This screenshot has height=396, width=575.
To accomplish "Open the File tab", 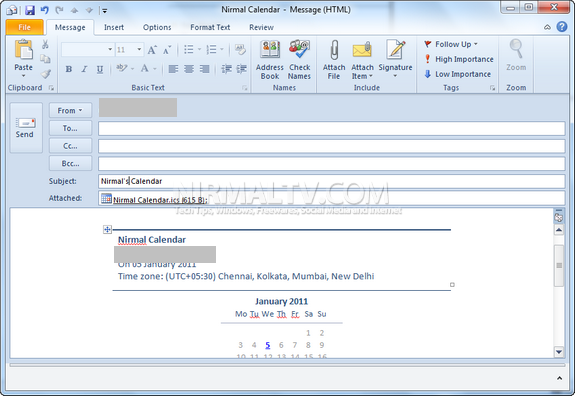I will coord(25,27).
